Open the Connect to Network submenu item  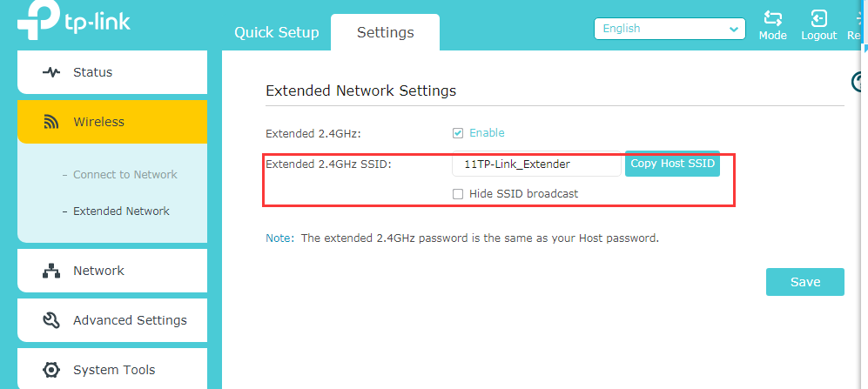[x=124, y=175]
